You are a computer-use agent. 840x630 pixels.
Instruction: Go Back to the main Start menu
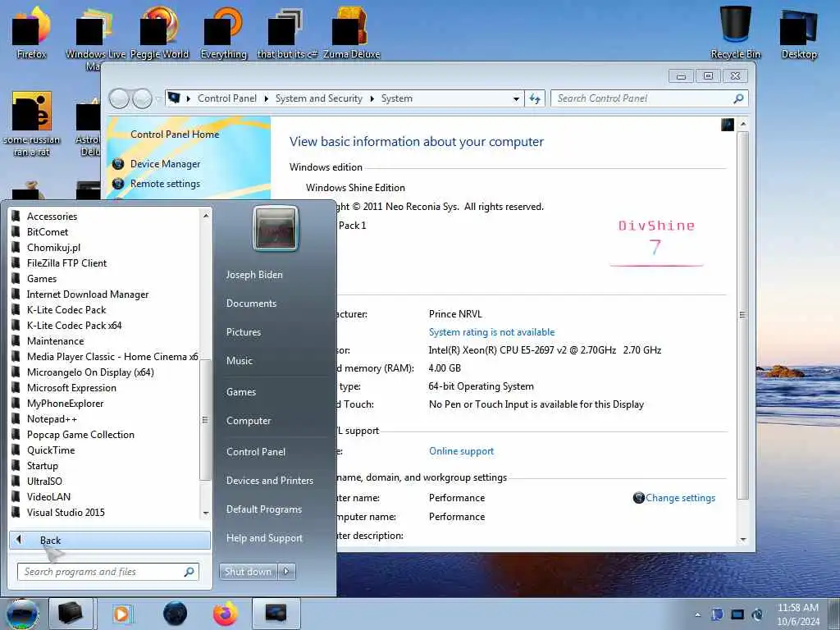pos(110,540)
